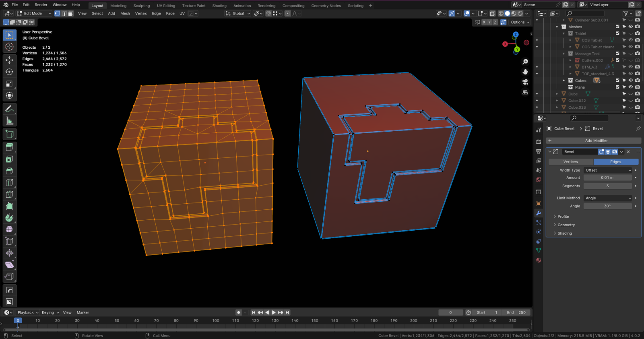Pick the Knife tool

coord(10,194)
